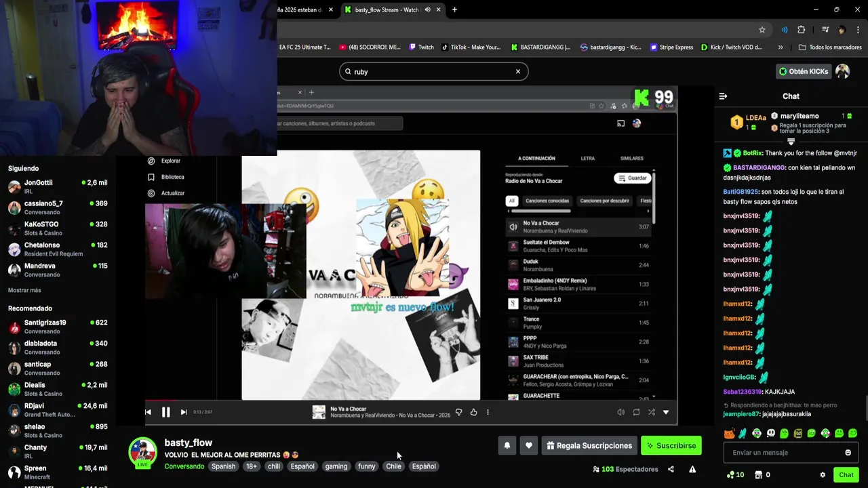Screen dimensions: 868x488
Task: Send message with the green Chat button
Action: (x=846, y=475)
